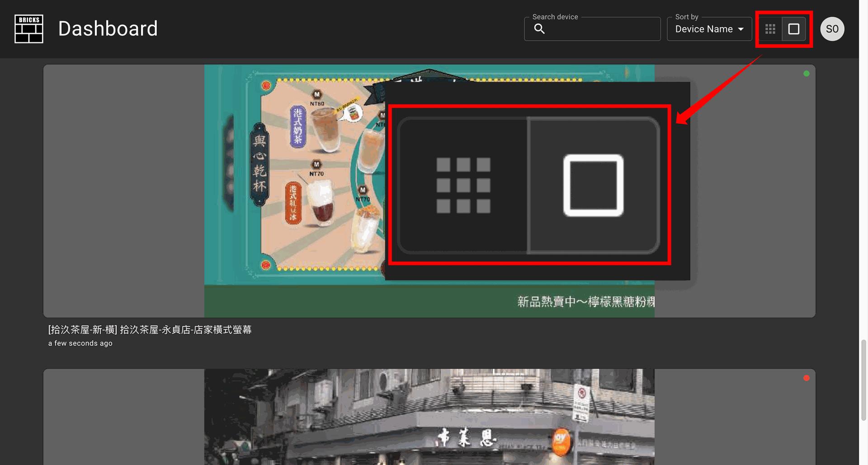The image size is (868, 465).
Task: Click the 'a few seconds ago' timestamp
Action: [80, 343]
